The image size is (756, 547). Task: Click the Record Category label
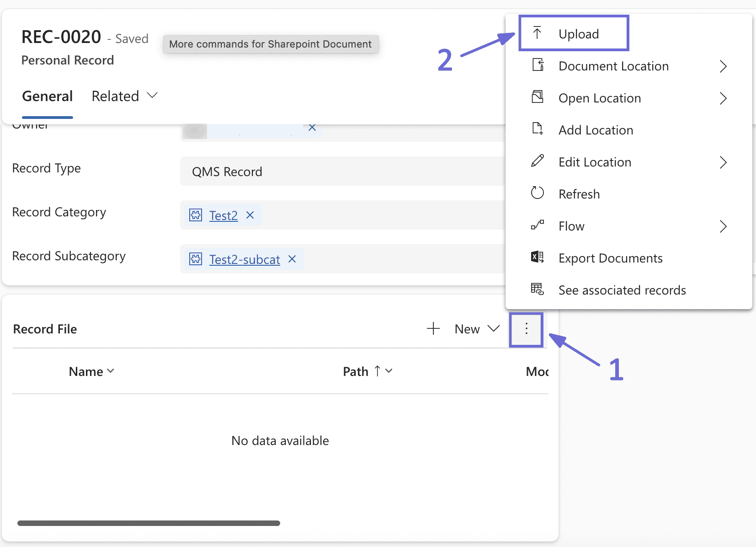coord(59,212)
